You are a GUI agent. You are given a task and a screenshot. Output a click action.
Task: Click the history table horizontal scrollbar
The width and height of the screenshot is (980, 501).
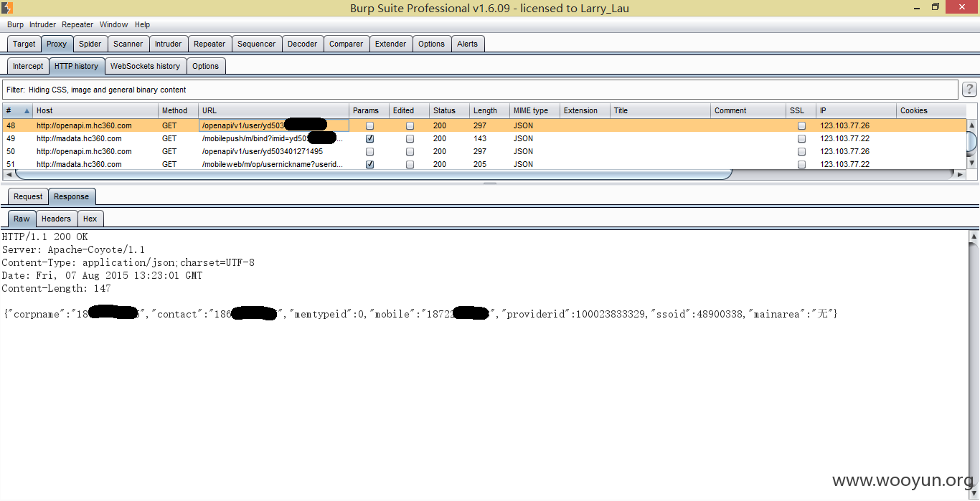[x=373, y=174]
